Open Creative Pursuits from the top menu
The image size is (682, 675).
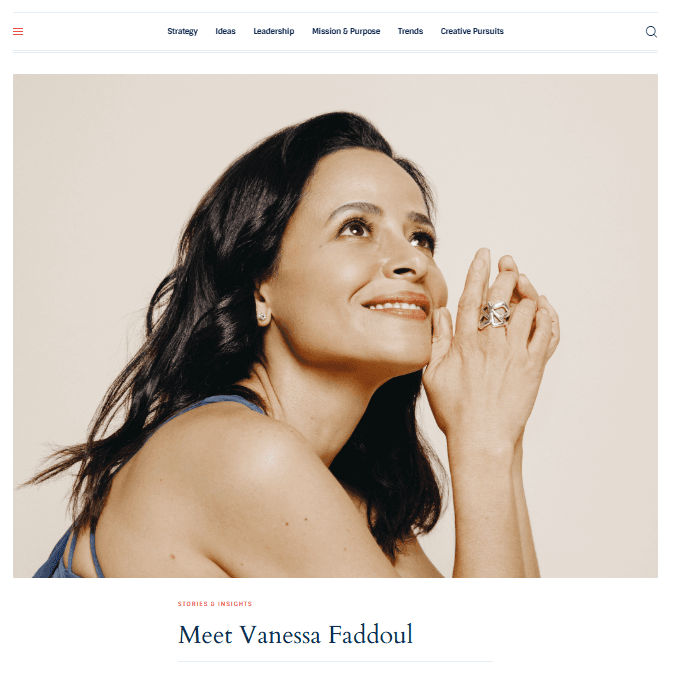(x=472, y=31)
